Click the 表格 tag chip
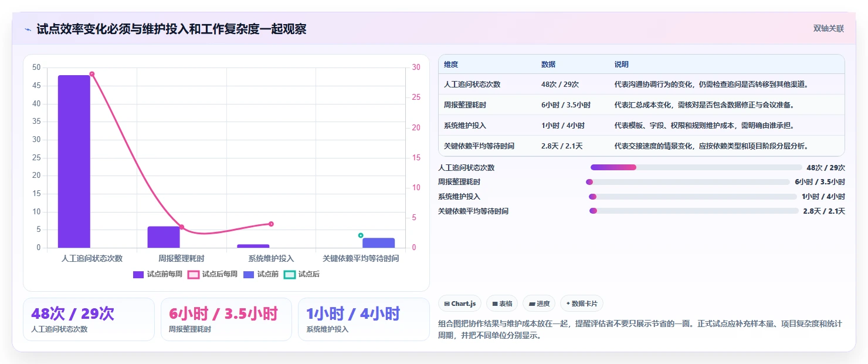Image resolution: width=868 pixels, height=364 pixels. pos(502,304)
